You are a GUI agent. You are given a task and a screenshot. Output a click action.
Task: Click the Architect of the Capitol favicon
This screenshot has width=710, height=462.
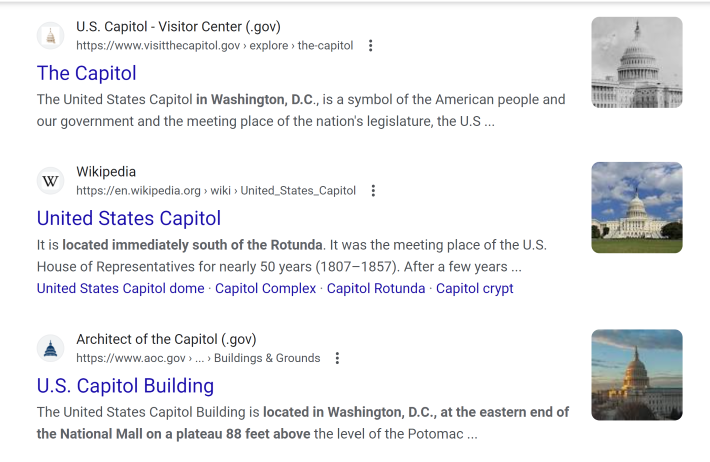tap(50, 349)
